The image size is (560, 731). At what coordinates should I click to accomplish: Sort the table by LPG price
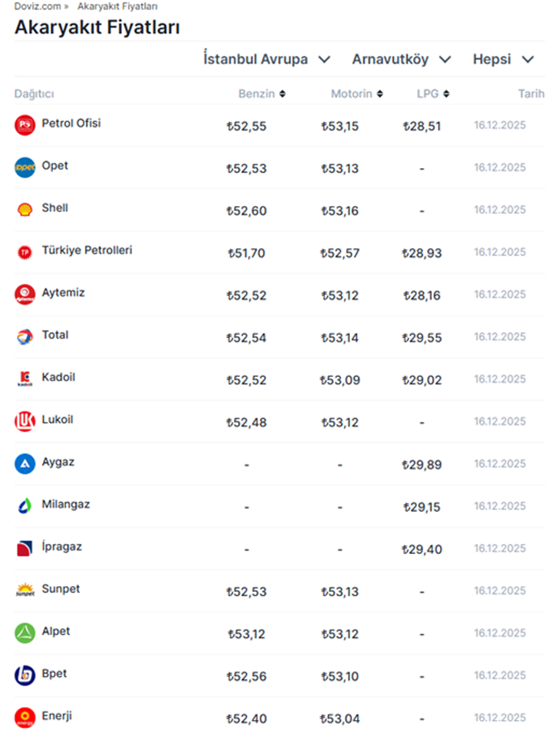[x=433, y=94]
